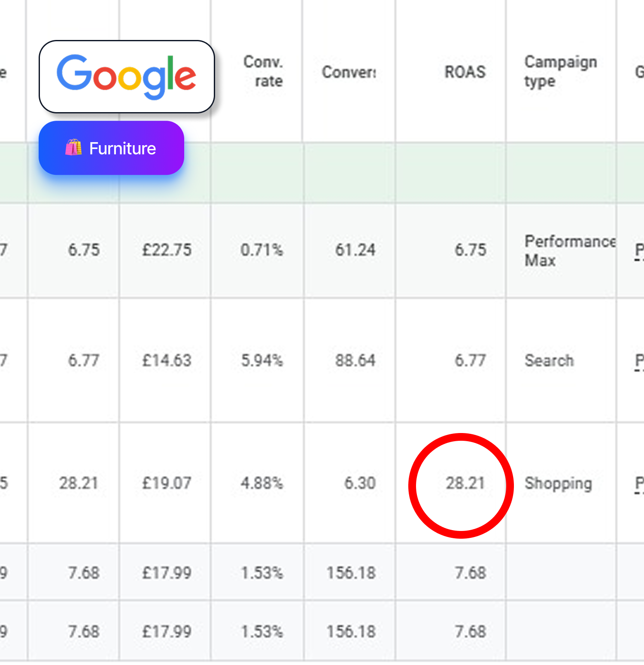The width and height of the screenshot is (644, 665).
Task: Sort the table by ROAS header
Action: coord(465,72)
